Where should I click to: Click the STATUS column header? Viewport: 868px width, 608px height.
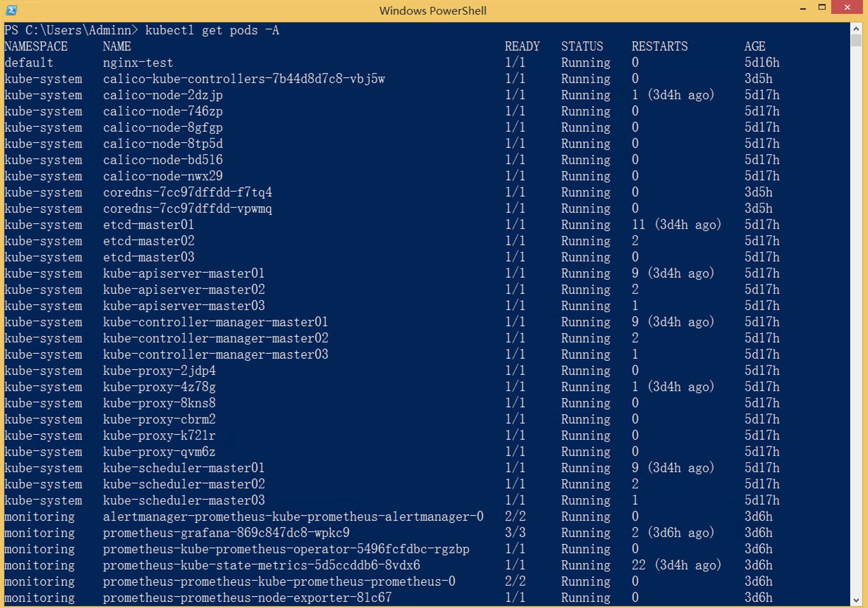coord(582,47)
